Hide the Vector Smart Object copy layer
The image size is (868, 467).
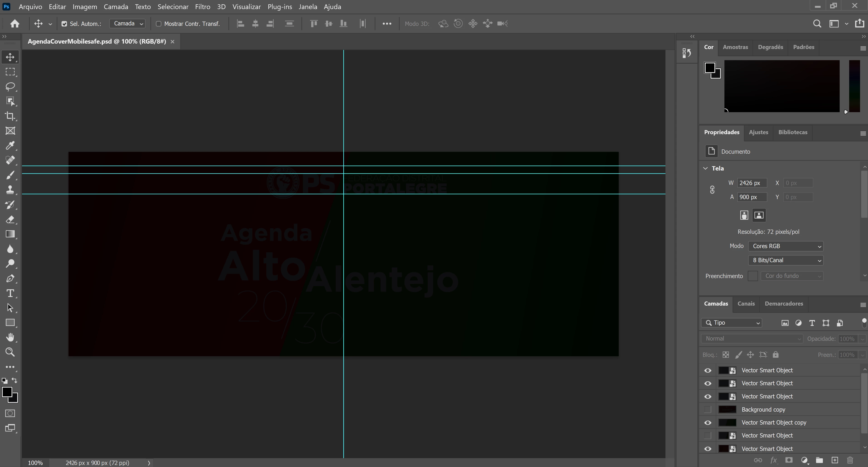(708, 423)
